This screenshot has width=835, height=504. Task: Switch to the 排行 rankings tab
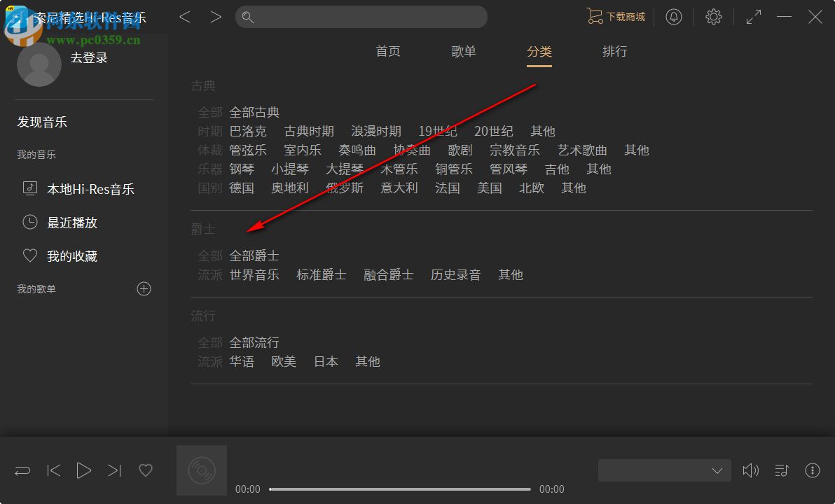(614, 51)
